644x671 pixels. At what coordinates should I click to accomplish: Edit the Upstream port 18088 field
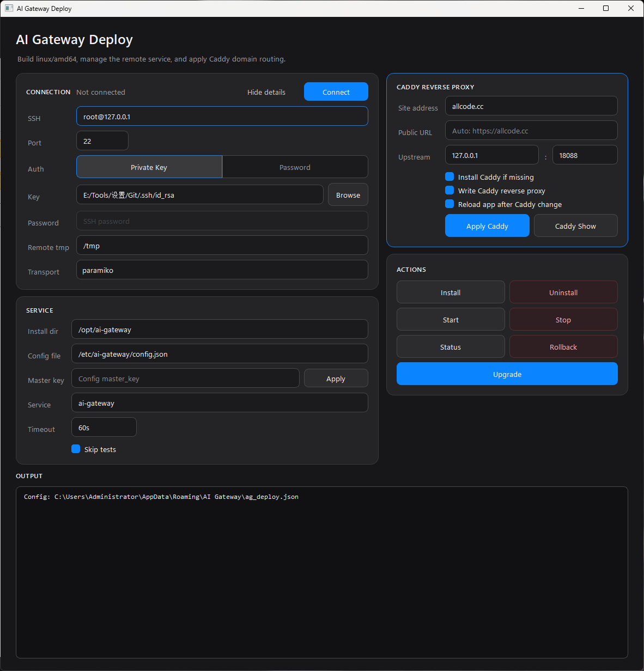click(585, 155)
